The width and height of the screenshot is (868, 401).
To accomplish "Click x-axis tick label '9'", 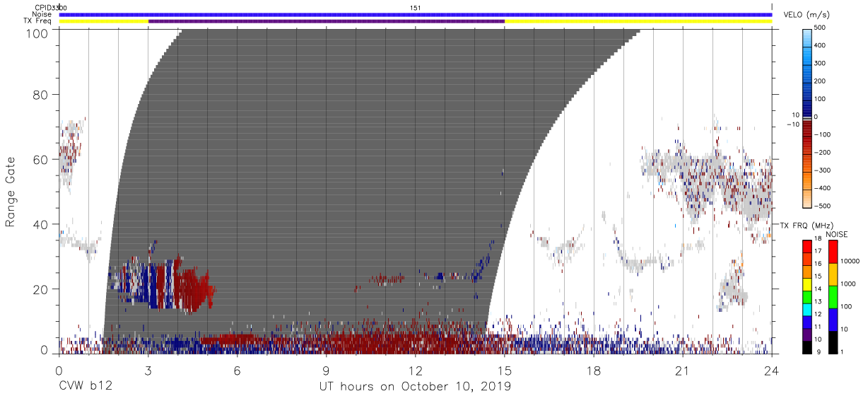I will point(326,371).
